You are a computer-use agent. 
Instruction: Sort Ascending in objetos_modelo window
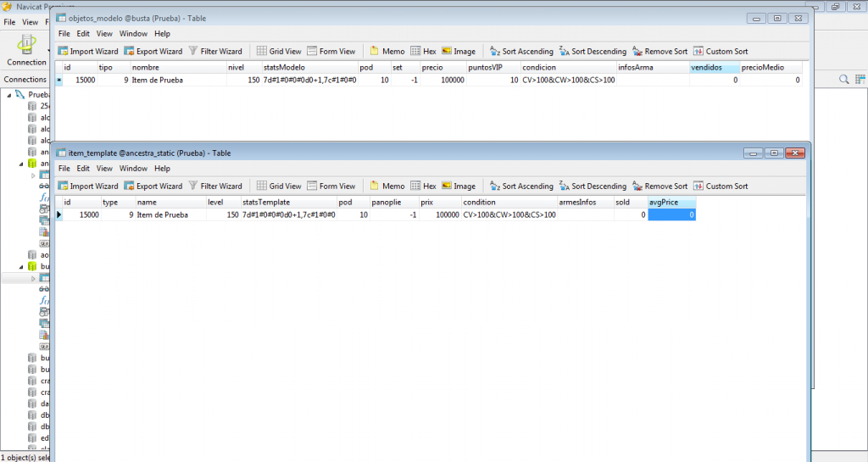coord(521,51)
